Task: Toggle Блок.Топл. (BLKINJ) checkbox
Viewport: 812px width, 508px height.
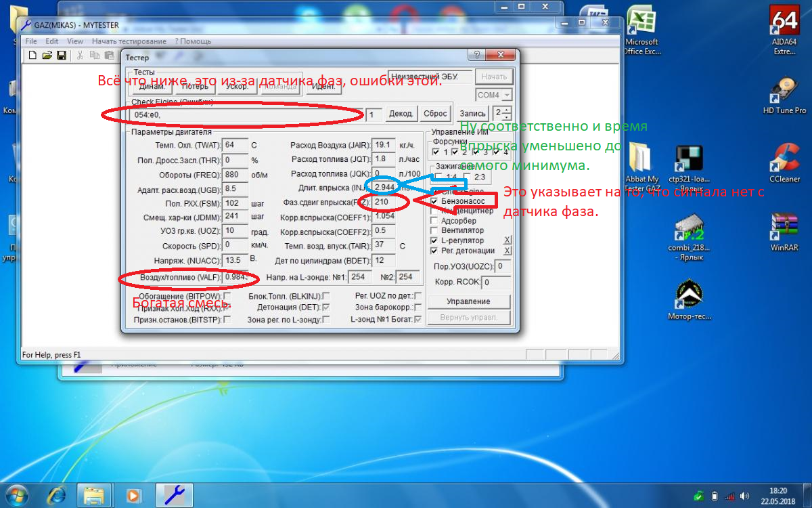Action: 326,296
